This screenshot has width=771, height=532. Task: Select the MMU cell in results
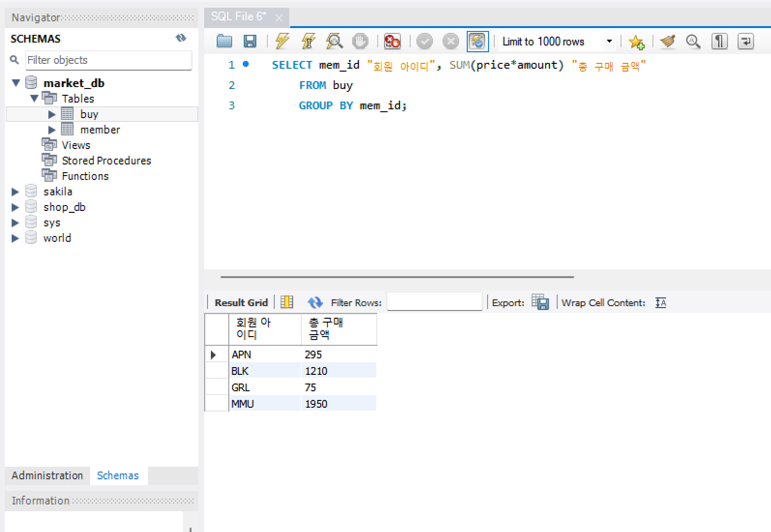click(265, 404)
